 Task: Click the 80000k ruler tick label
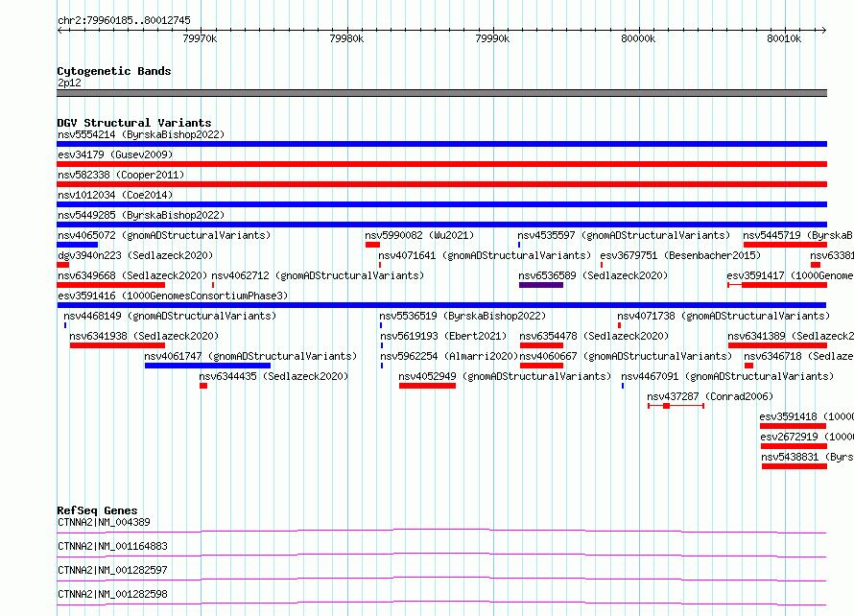(x=638, y=38)
